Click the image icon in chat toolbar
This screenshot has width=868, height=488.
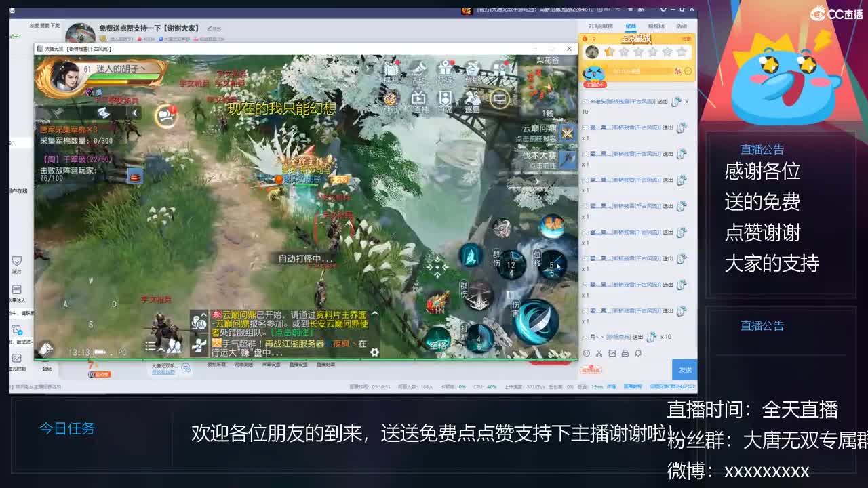[612, 353]
